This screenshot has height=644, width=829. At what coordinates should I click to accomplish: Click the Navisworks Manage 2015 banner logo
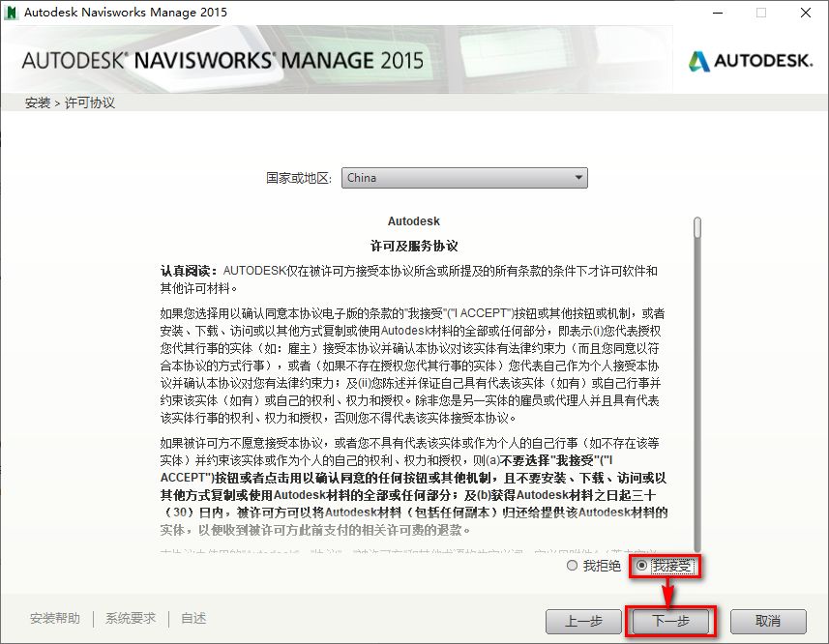[x=222, y=59]
